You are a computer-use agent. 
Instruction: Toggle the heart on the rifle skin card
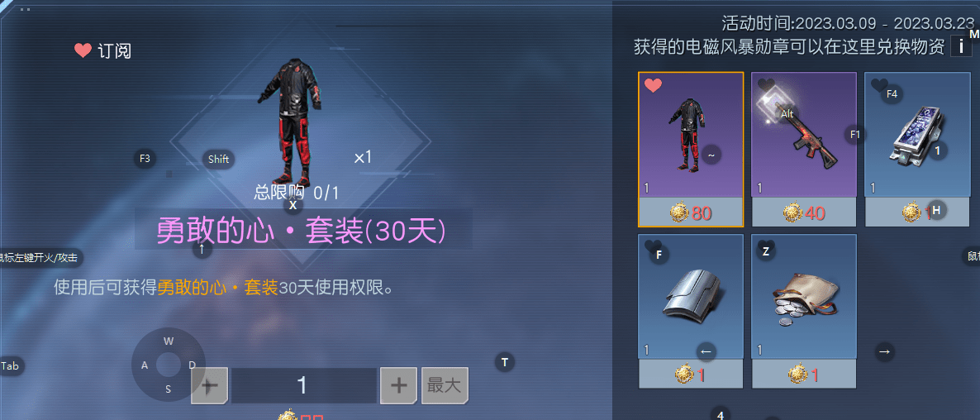766,86
